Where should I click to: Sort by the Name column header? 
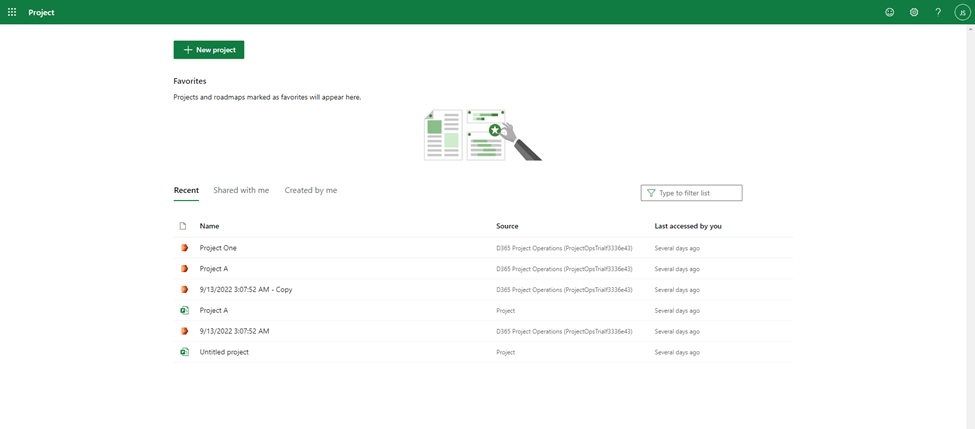(209, 226)
